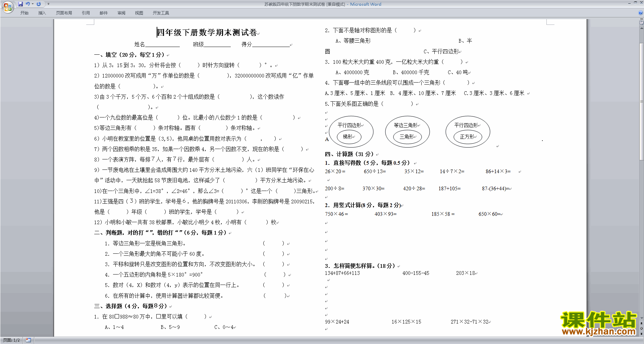Click the problem 87-(36+44)=
Image resolution: width=644 pixels, height=344 pixels.
(x=496, y=189)
